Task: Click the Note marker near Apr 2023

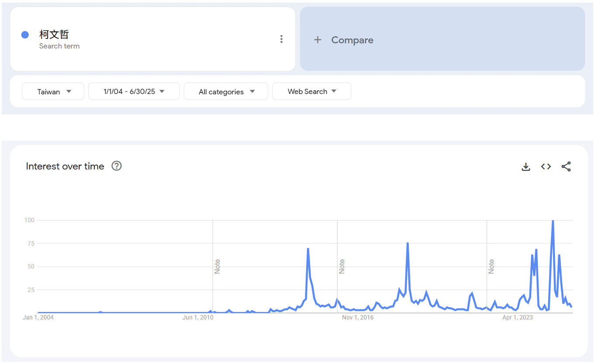Action: point(491,266)
